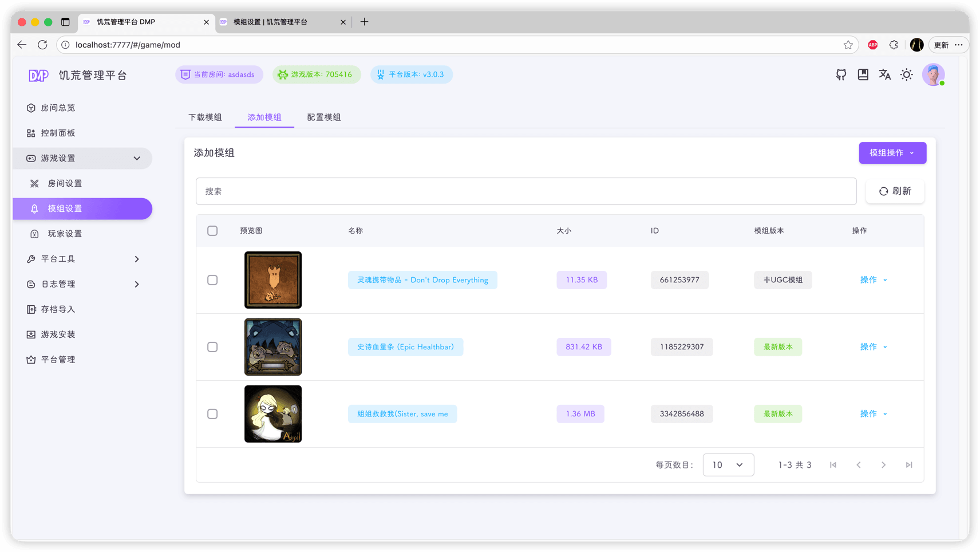The image size is (980, 552).
Task: Go to next page arrow in pagination
Action: [x=883, y=465]
